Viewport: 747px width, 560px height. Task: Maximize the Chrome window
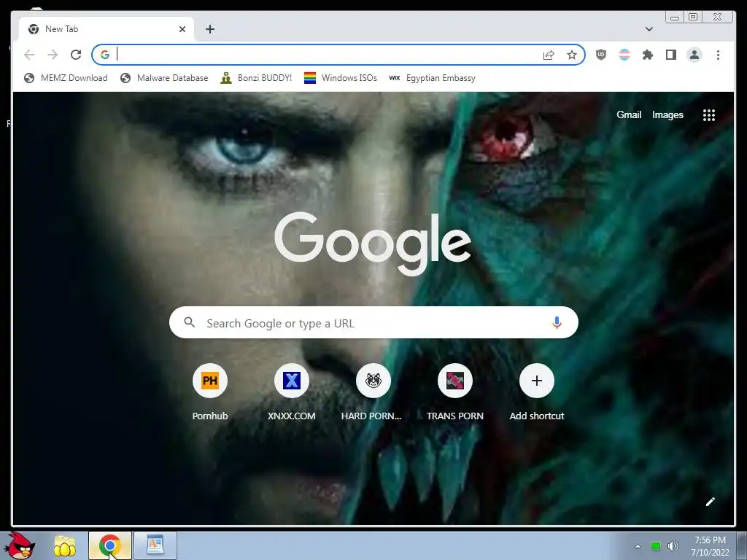tap(693, 17)
